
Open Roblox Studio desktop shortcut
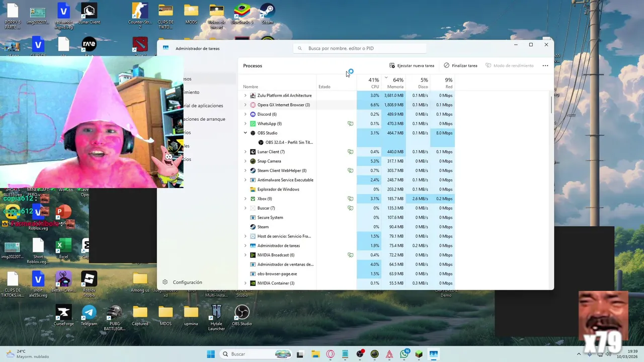(x=89, y=284)
